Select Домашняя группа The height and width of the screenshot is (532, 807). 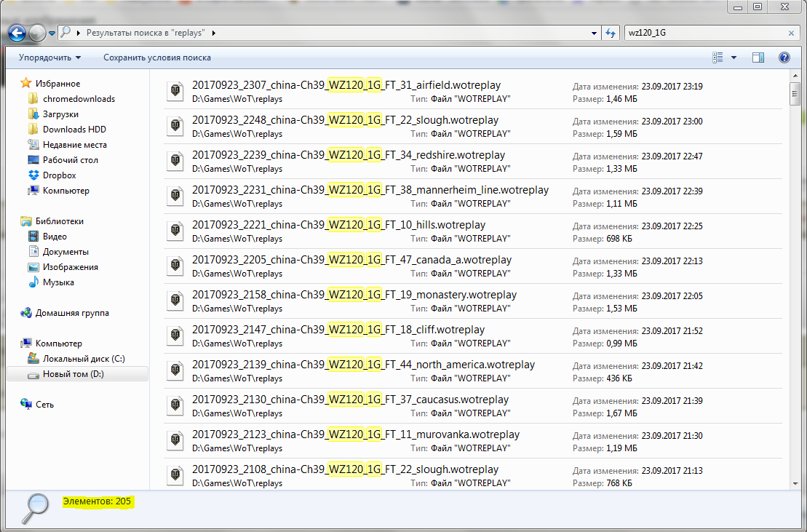(x=72, y=313)
